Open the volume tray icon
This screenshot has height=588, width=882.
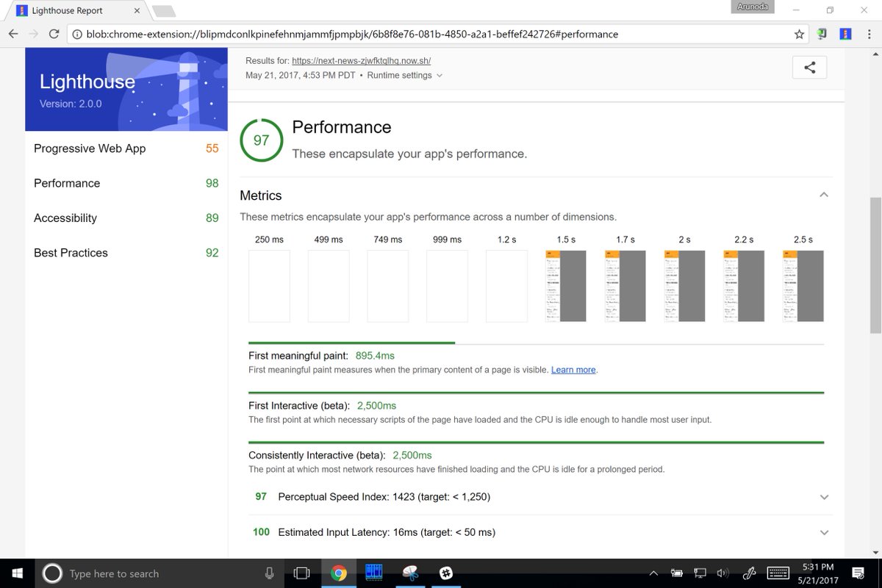(722, 573)
